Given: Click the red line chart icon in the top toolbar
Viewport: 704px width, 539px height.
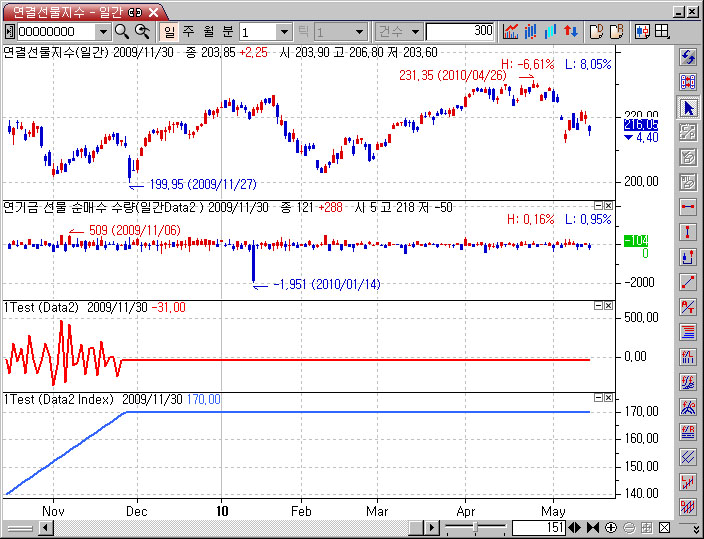Looking at the screenshot, I should coord(511,31).
